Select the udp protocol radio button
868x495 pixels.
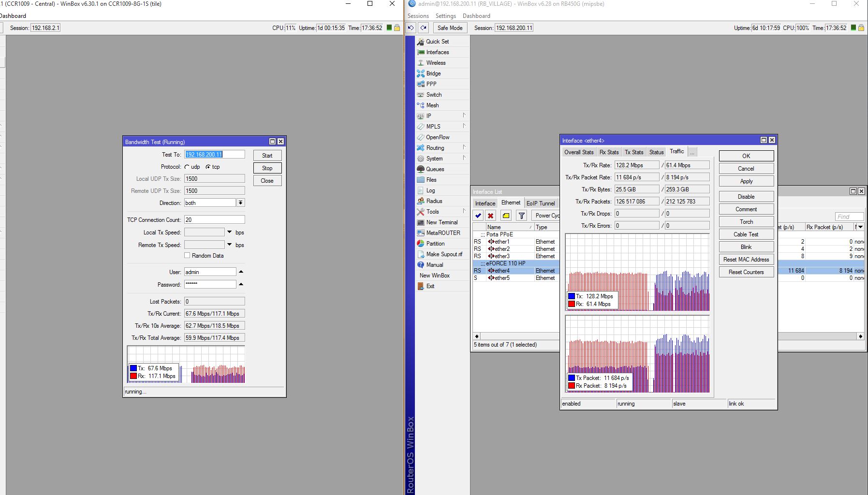(x=187, y=167)
